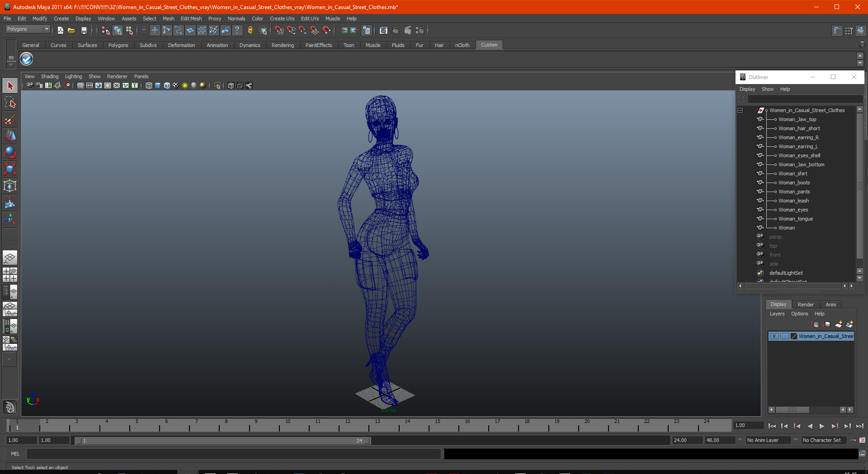This screenshot has height=474, width=868.
Task: Activate the Select tool arrow
Action: [x=10, y=85]
